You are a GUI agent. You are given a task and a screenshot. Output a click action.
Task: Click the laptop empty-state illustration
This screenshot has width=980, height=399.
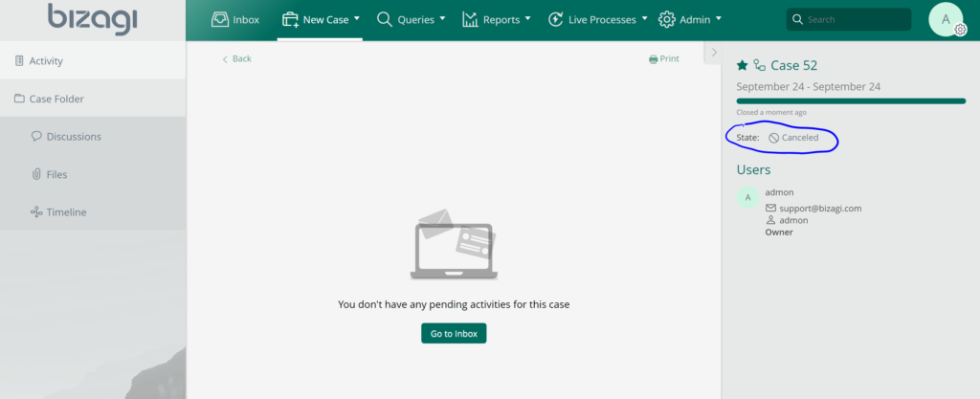454,244
